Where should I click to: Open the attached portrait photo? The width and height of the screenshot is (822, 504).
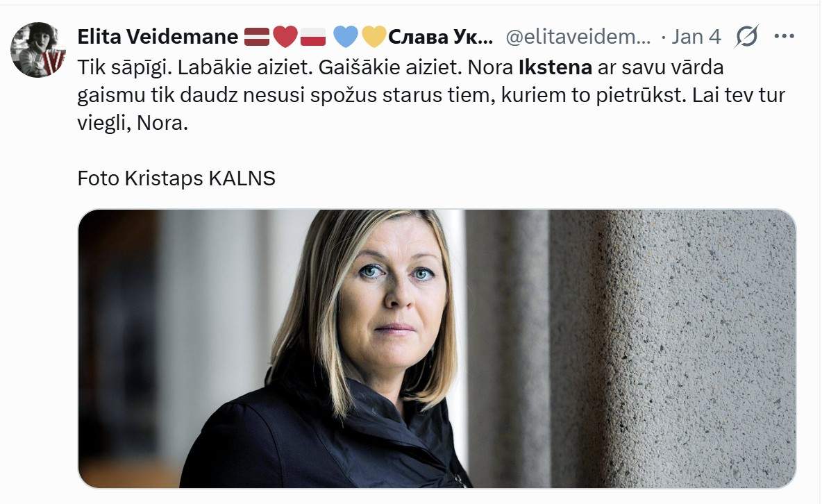pos(437,348)
